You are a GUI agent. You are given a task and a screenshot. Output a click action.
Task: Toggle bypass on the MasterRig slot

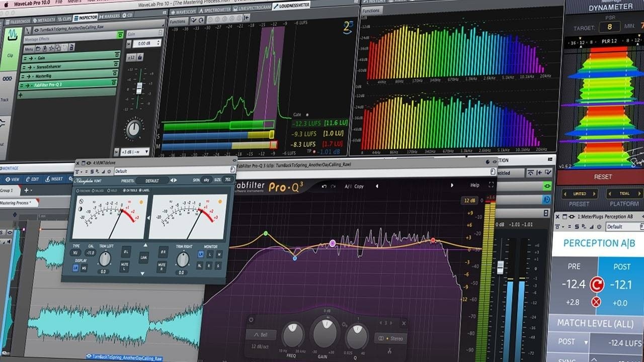point(116,73)
